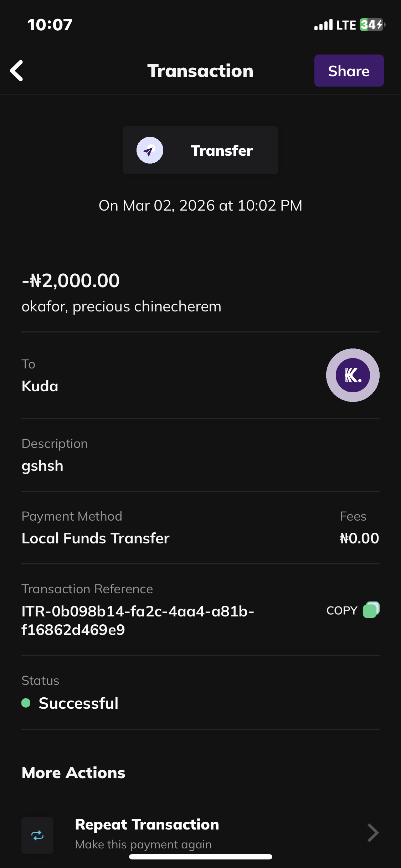Tap the Repeat Transaction loop icon

pos(37,835)
